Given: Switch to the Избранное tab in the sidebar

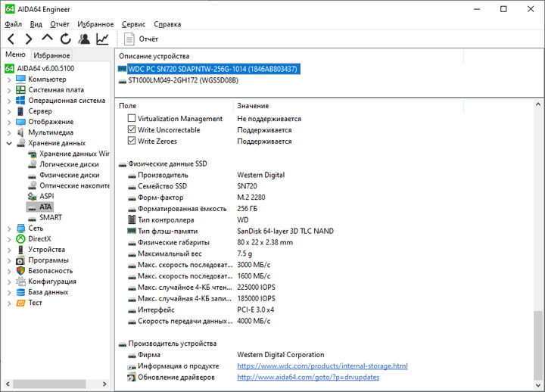Looking at the screenshot, I should tap(51, 55).
